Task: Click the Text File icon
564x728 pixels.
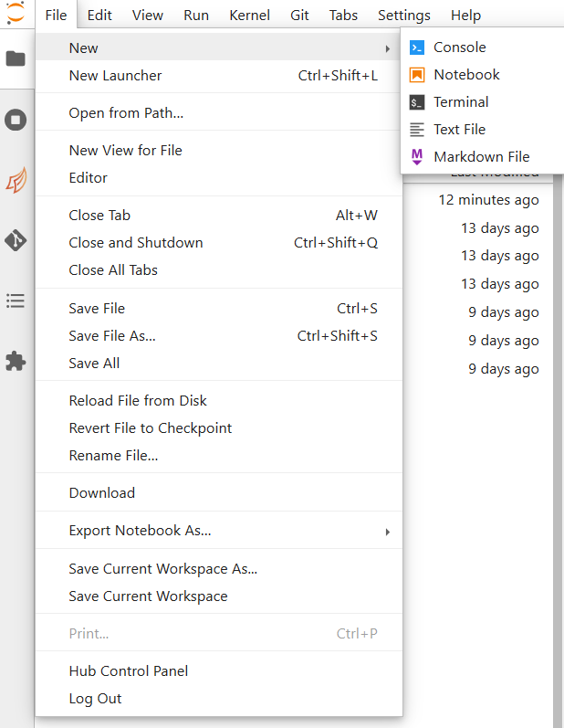Action: click(417, 130)
